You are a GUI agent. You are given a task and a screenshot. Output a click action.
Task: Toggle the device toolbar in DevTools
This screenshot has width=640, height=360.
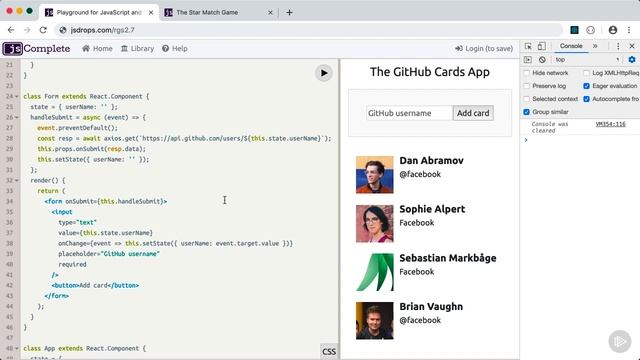pos(541,46)
